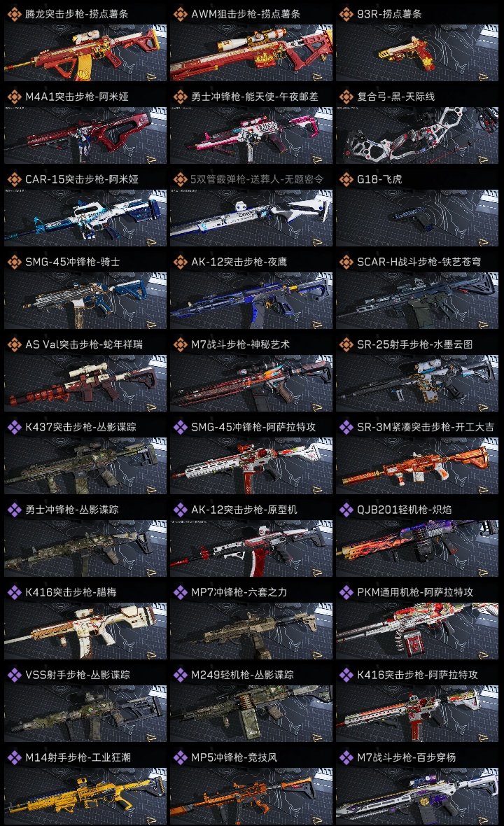Click the orange rarity icon beside G18-飞虎

tap(346, 179)
